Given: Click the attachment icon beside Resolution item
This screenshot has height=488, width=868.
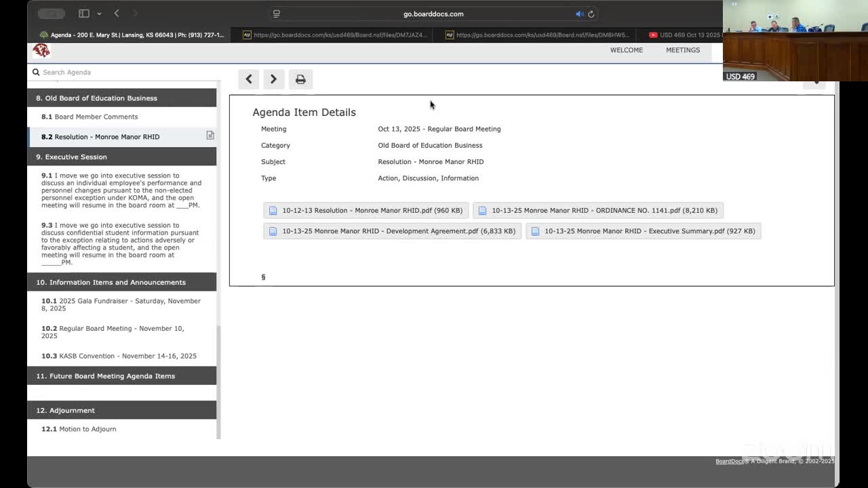Looking at the screenshot, I should [210, 136].
